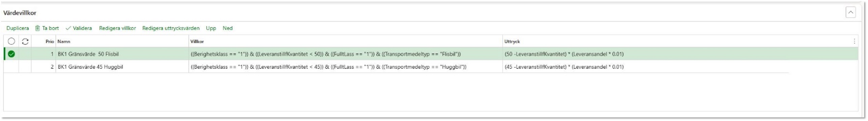Click the checkmark icon beside Validera
Viewport: 868px width, 121px height.
click(x=68, y=28)
